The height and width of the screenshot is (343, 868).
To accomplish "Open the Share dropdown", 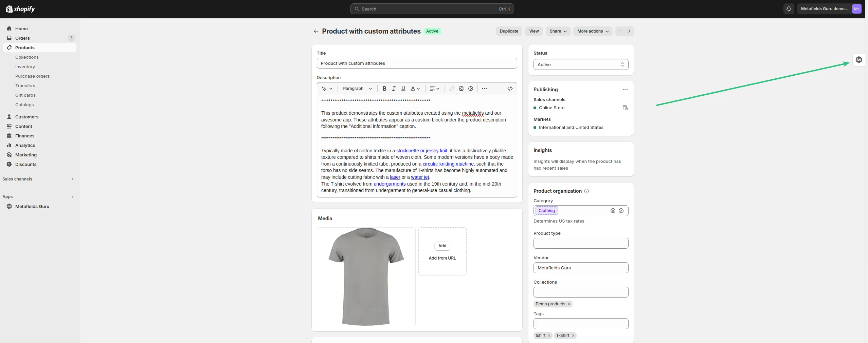I will [558, 31].
